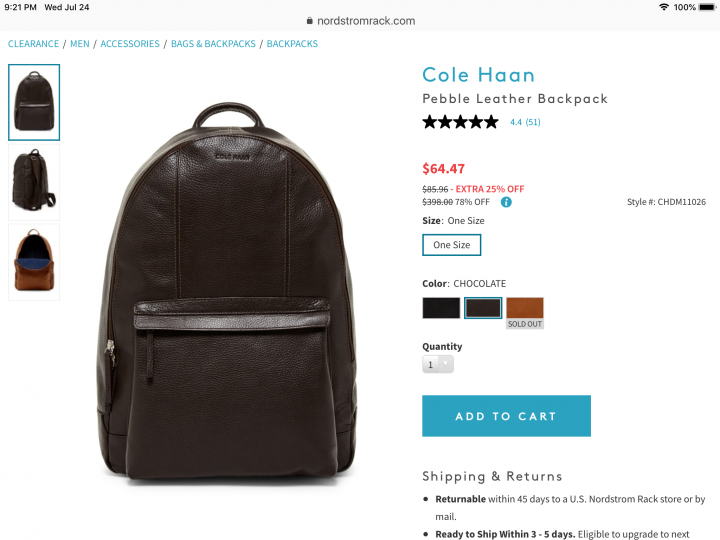Select the One Size option
Image resolution: width=720 pixels, height=540 pixels.
(451, 245)
